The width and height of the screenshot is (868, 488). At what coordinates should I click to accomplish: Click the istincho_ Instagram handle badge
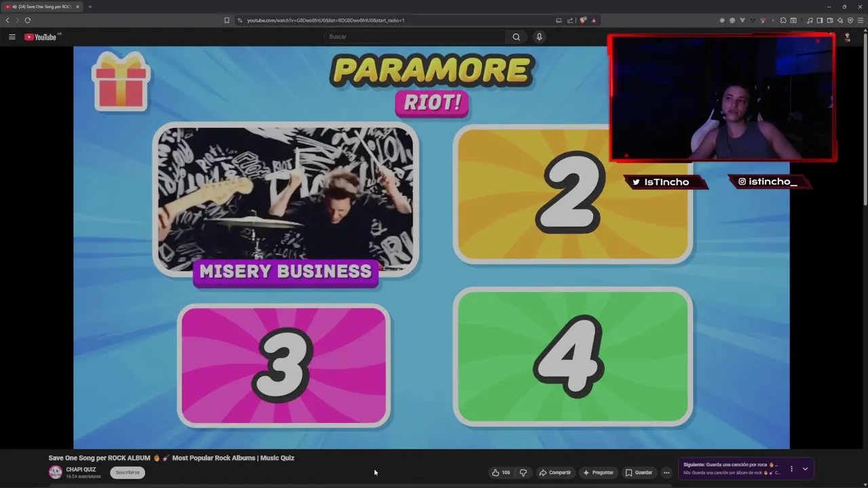pos(768,182)
